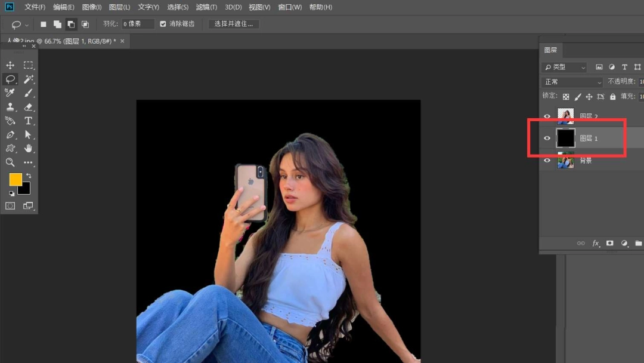Open the Lasso tool preset picker
Screen dimensions: 644x363
tap(19, 24)
